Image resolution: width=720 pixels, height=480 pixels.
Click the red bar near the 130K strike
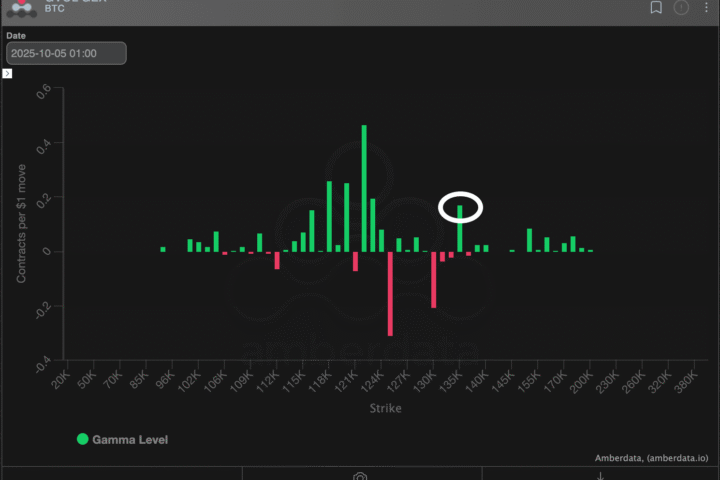click(x=434, y=279)
